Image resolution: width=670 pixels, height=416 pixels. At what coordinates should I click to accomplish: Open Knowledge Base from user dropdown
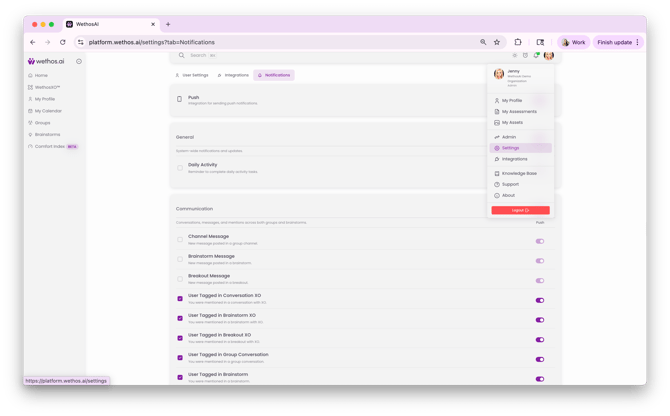pos(520,173)
